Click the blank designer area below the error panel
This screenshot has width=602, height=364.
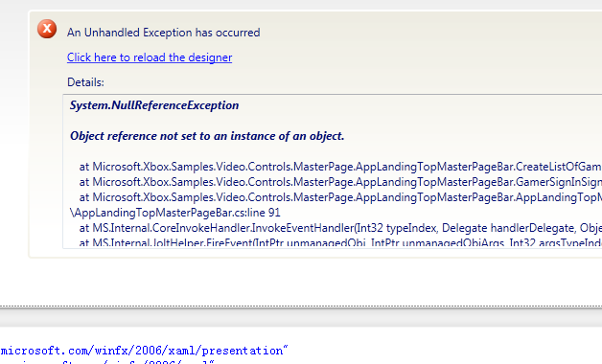point(301,282)
